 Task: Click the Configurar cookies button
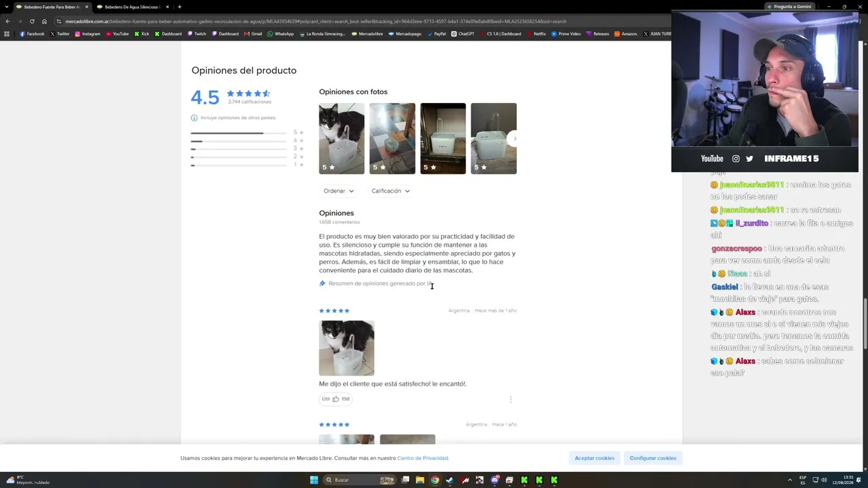(x=653, y=458)
